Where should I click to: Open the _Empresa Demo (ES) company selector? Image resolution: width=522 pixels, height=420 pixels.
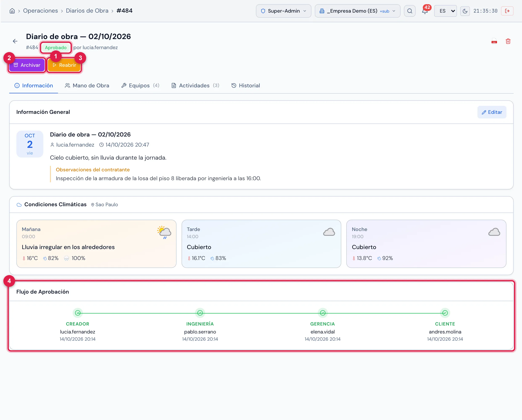pyautogui.click(x=357, y=11)
